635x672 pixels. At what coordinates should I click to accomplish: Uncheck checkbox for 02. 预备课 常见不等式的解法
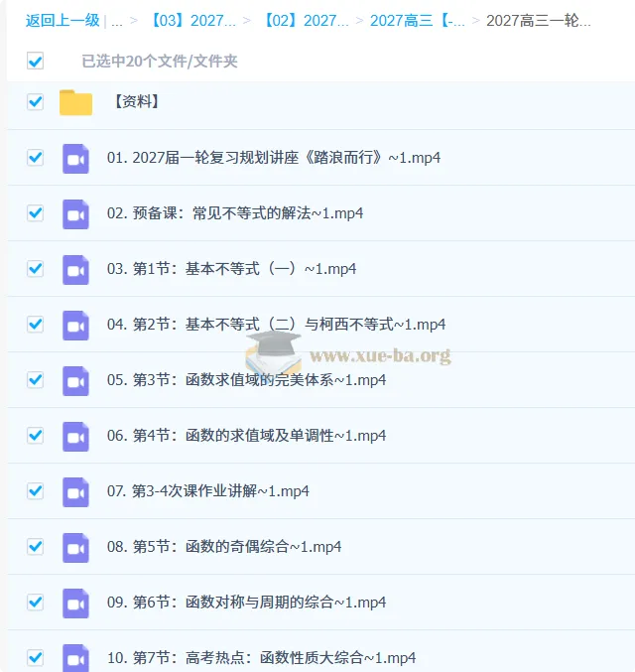pos(35,213)
